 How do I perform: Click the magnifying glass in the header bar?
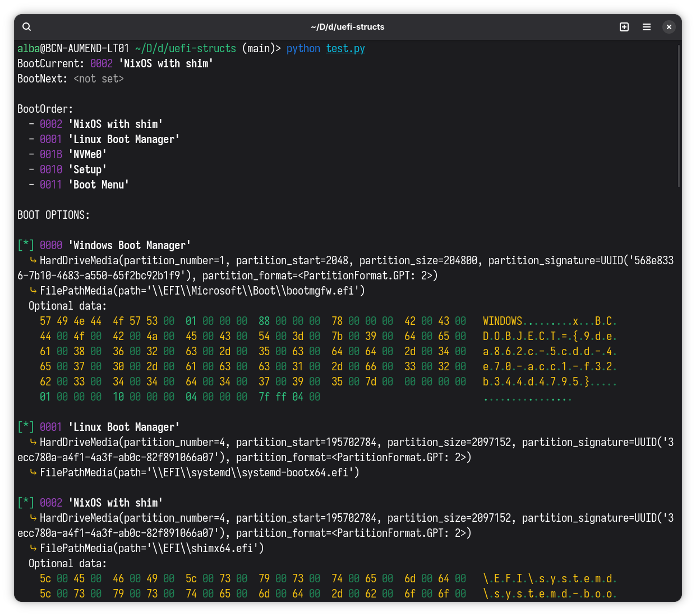[26, 26]
